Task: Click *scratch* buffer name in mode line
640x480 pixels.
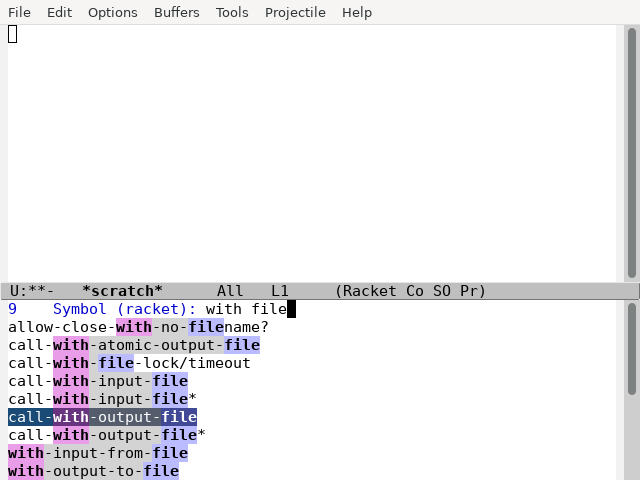Action: (x=122, y=291)
